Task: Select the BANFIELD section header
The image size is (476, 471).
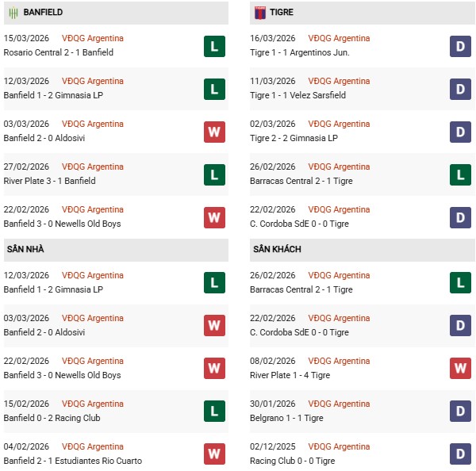Action: pyautogui.click(x=44, y=13)
